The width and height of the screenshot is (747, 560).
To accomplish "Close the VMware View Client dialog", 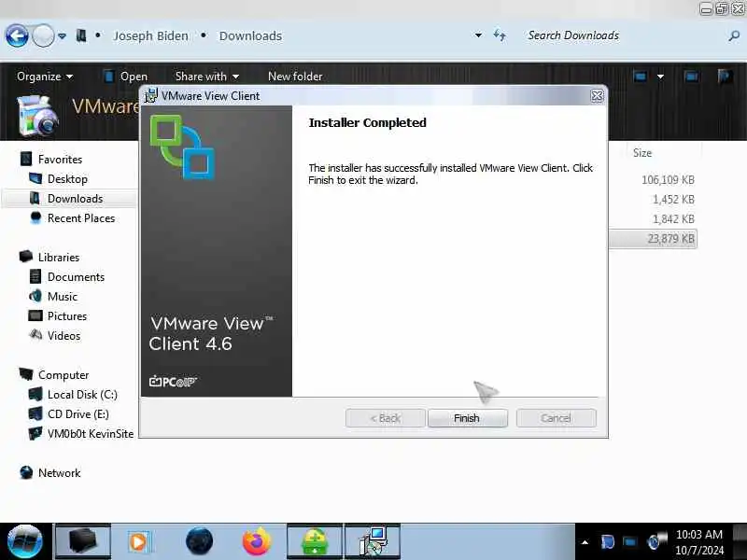I will point(597,96).
